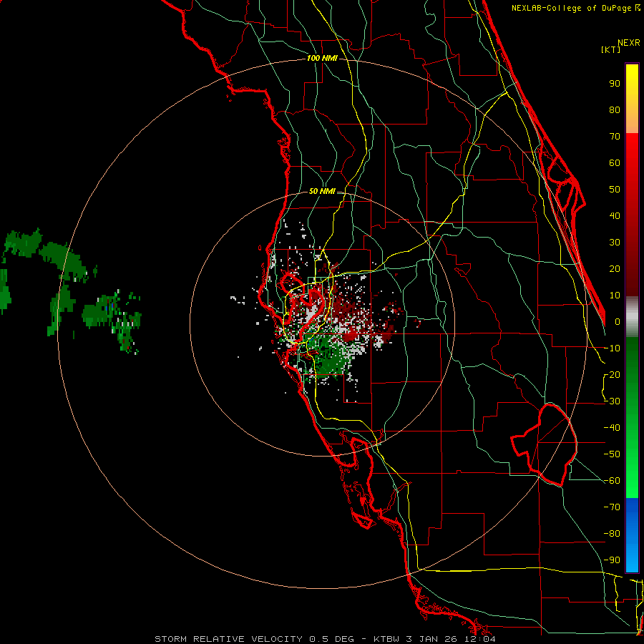Screen dimensions: 644x644
Task: Click the [KT] units label
Action: point(610,49)
